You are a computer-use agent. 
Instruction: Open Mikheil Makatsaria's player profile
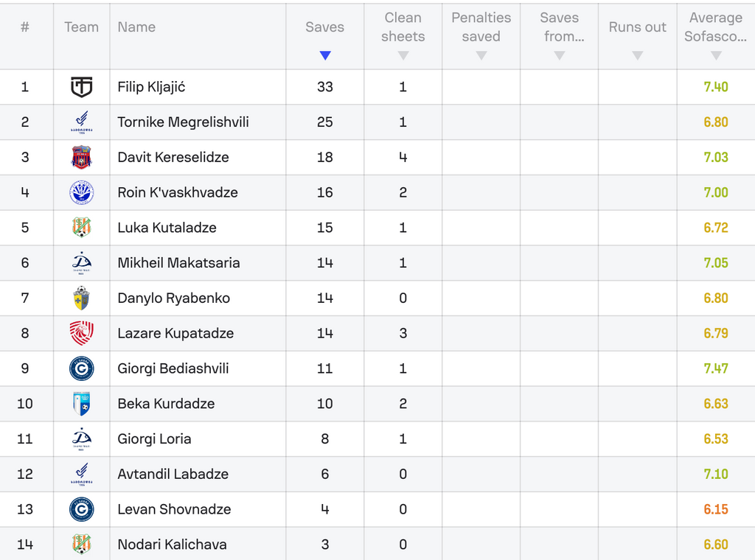(x=178, y=263)
